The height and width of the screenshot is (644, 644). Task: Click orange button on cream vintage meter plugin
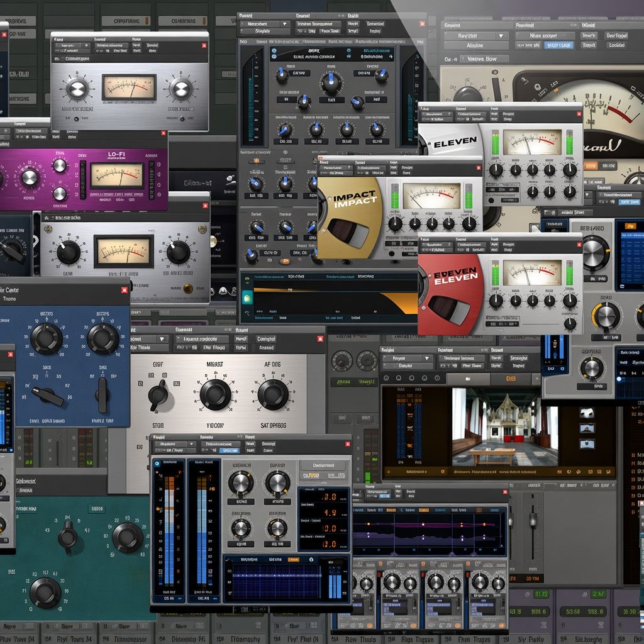click(590, 166)
